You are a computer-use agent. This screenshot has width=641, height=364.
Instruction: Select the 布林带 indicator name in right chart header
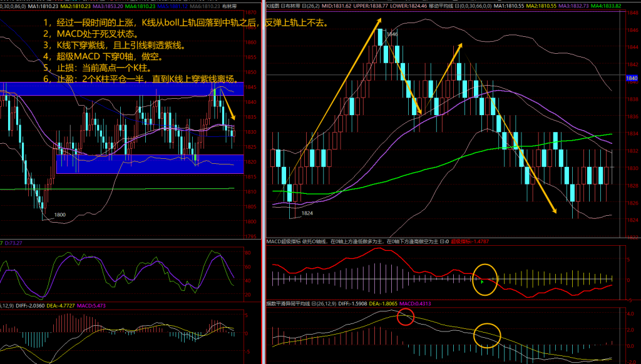(293, 6)
